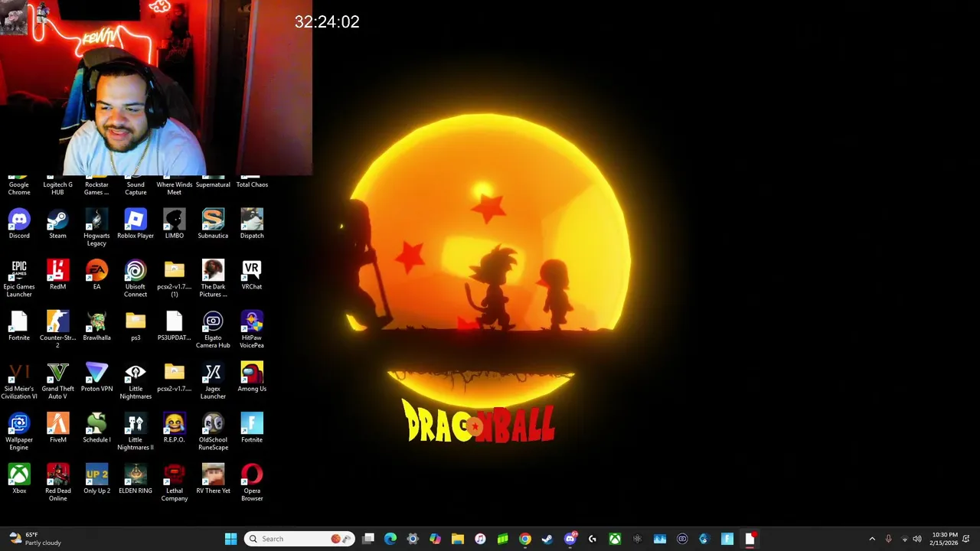Click the microphone tray icon
The width and height of the screenshot is (980, 551).
click(888, 539)
